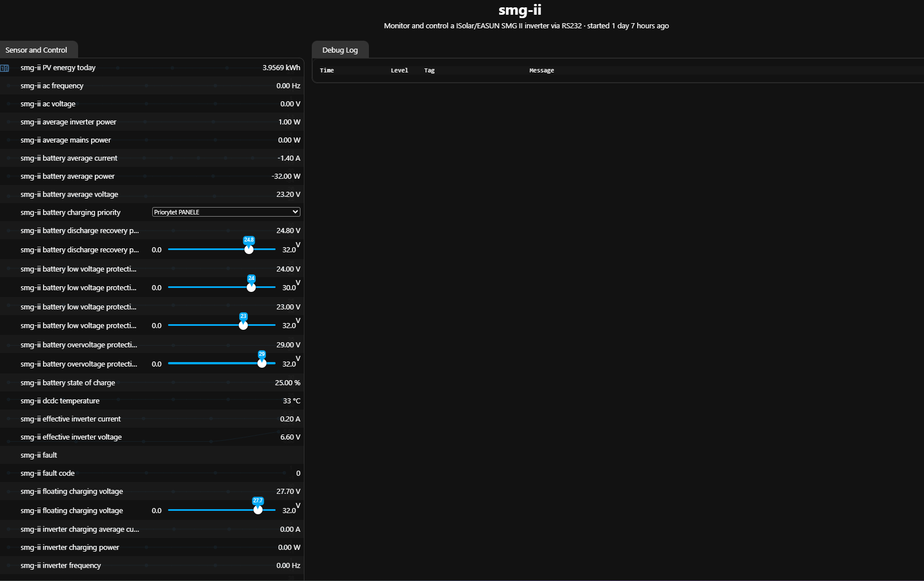Select the inverter charging average current label
Viewport: 924px width, 581px height.
coord(80,530)
